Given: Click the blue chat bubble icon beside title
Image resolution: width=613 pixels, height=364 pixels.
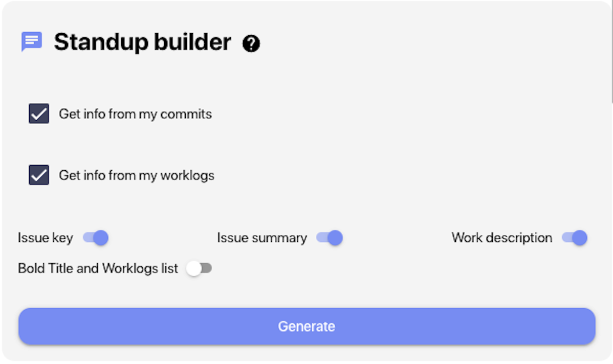Looking at the screenshot, I should pyautogui.click(x=32, y=41).
